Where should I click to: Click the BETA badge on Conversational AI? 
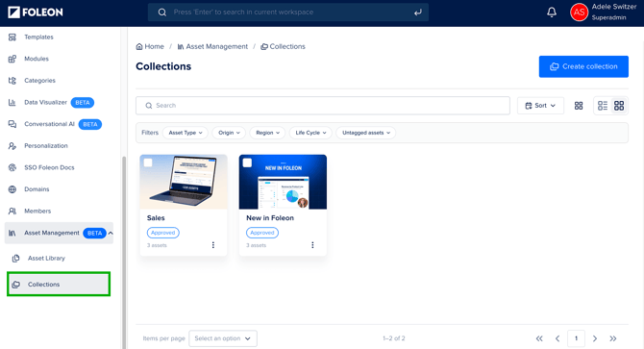coord(90,124)
